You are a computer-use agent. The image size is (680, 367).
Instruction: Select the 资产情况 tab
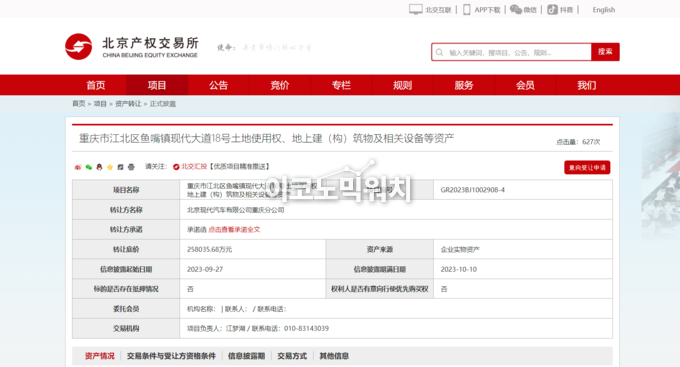click(x=100, y=356)
